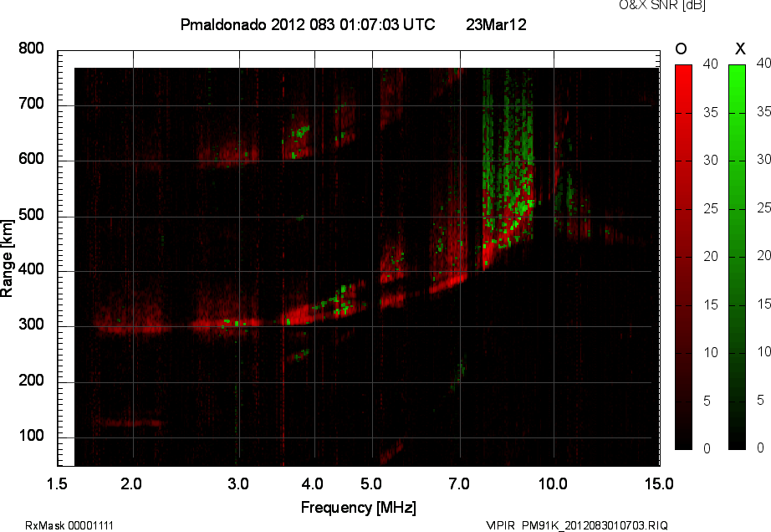Click the file name 'VIPIR PM91K_2012083010703.RIQ'
Viewport: 771px width, 532px height.
coord(577,525)
